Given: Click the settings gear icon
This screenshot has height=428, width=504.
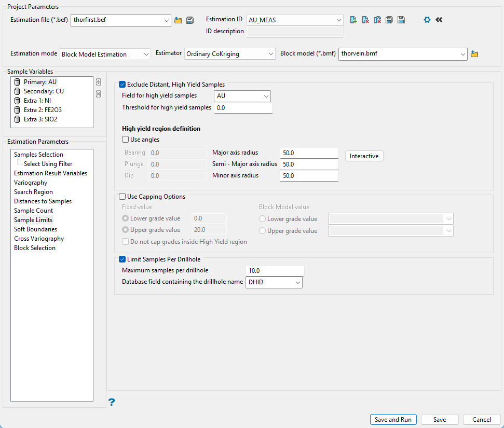Looking at the screenshot, I should click(x=427, y=20).
